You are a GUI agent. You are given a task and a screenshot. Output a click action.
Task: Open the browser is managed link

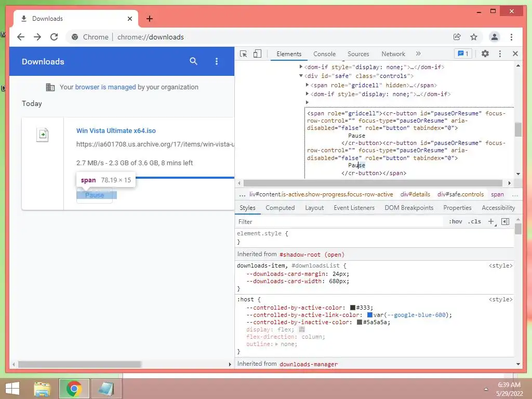click(105, 87)
